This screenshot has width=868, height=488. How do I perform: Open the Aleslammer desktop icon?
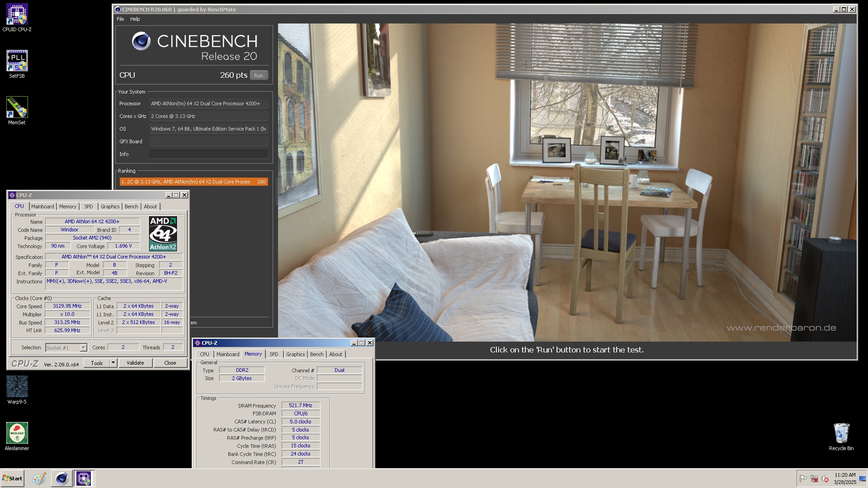[17, 436]
